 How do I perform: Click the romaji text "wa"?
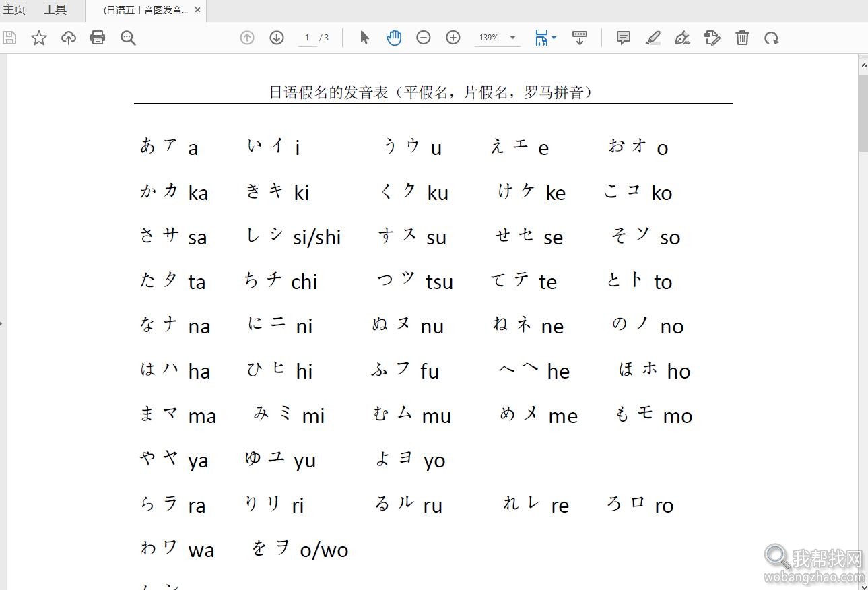click(x=201, y=551)
